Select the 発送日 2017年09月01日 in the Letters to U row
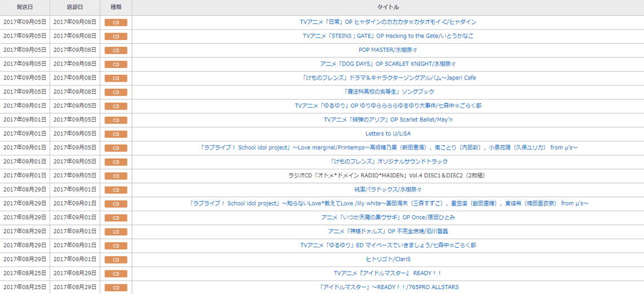 pos(25,133)
